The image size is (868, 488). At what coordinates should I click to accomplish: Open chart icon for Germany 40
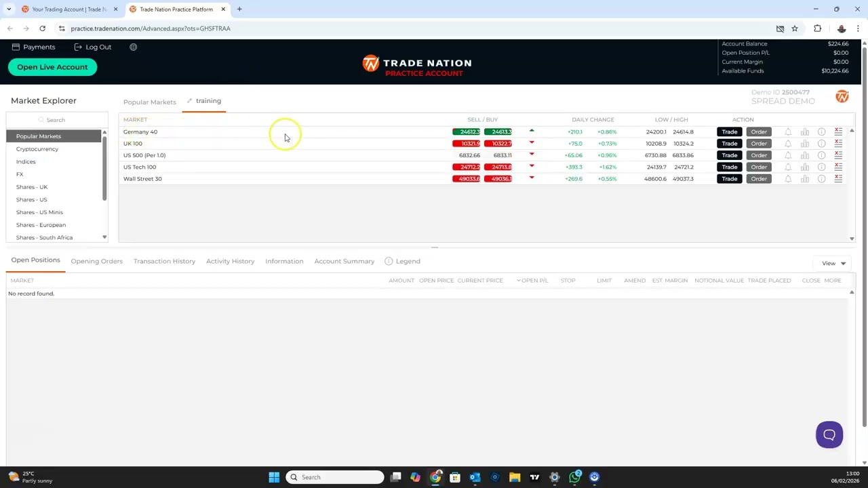[805, 132]
